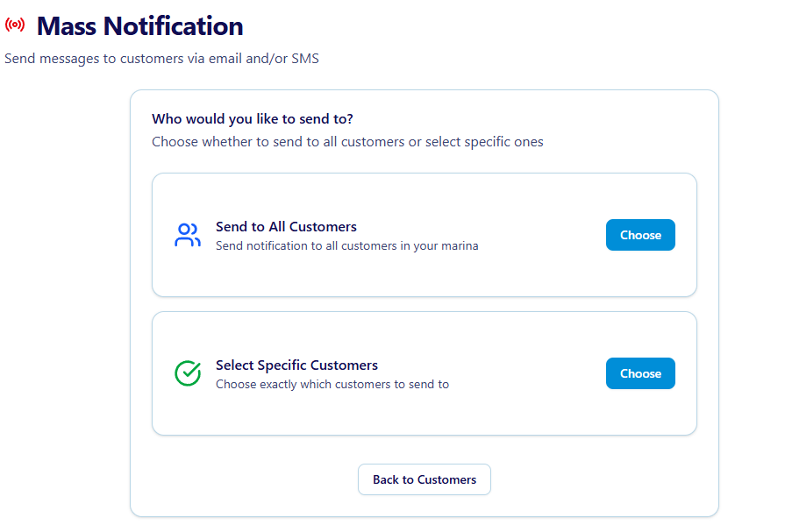This screenshot has height=532, width=792.
Task: Click the word 'marina' in the description
Action: [460, 245]
